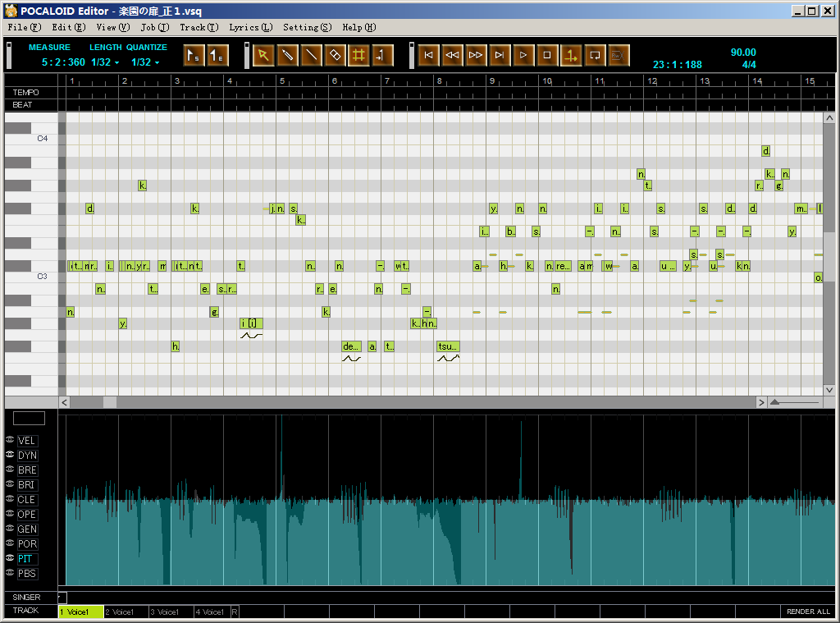
Task: Open the Job menu
Action: (155, 27)
